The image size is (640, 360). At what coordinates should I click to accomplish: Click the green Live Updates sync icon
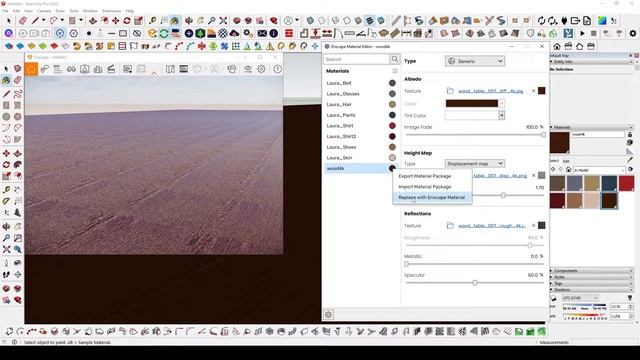164,33
